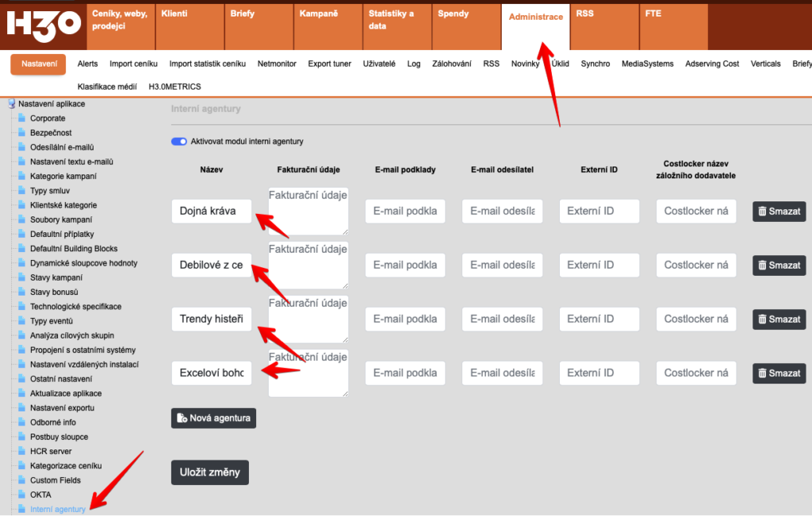Click folder icon beside Typy smluv
The width and height of the screenshot is (812, 516).
[x=22, y=191]
